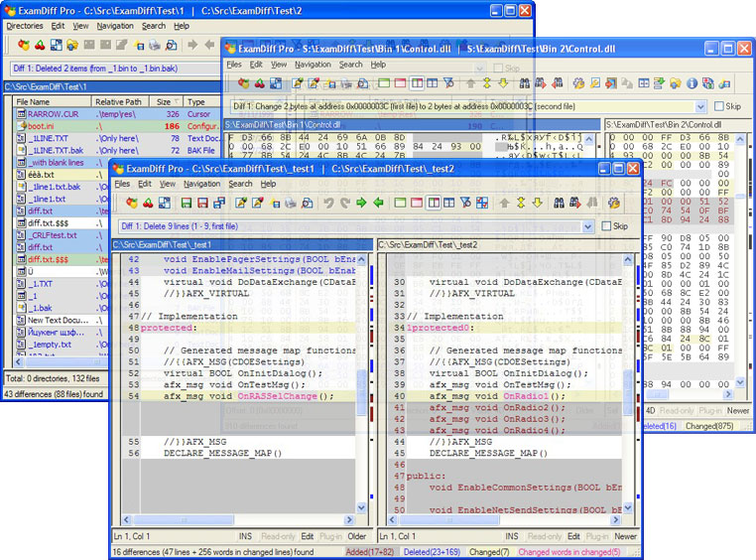Open Directories menu in directory window
756x560 pixels.
click(x=25, y=26)
